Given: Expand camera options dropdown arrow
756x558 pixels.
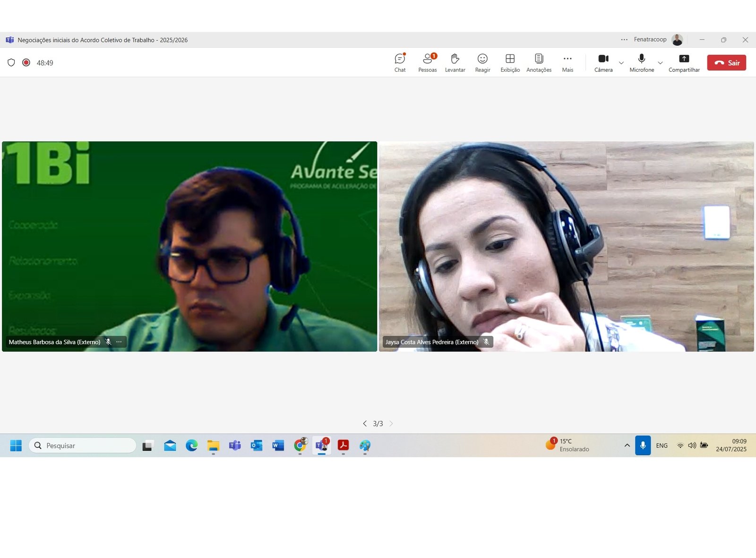Looking at the screenshot, I should tap(621, 63).
